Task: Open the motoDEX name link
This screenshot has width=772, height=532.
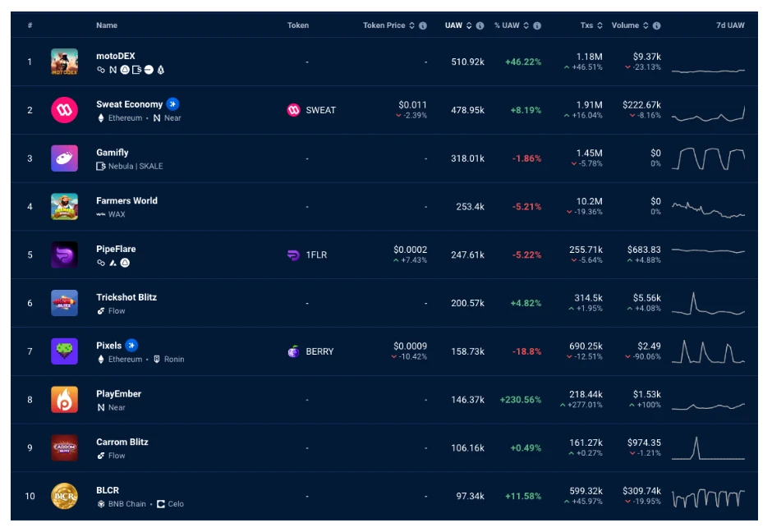Action: click(116, 56)
